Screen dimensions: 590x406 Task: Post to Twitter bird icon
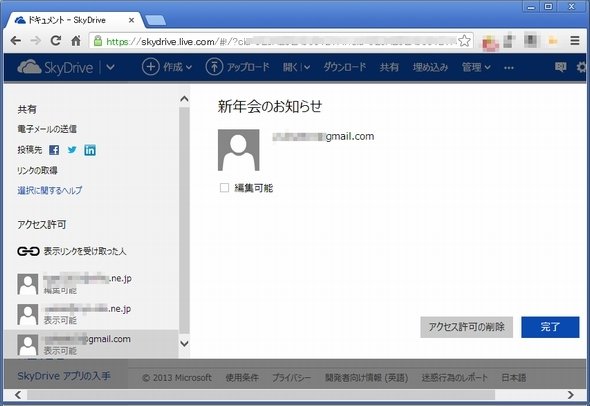[72, 150]
